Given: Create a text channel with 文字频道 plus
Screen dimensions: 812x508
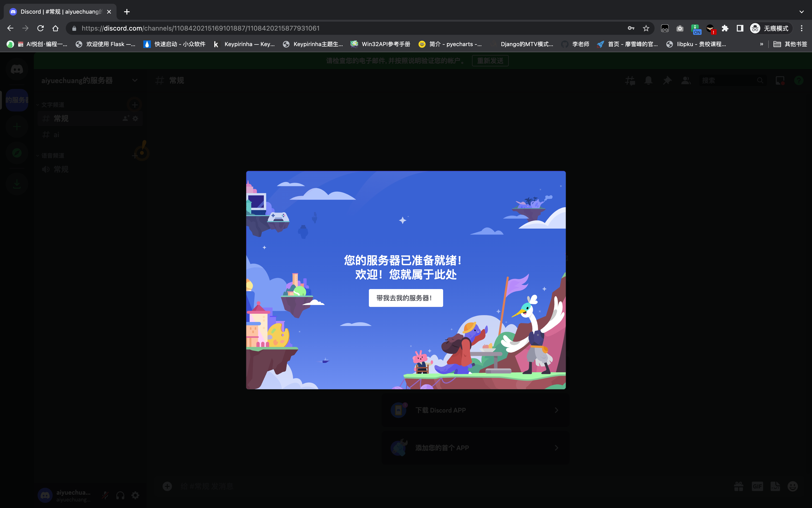Looking at the screenshot, I should 135,105.
